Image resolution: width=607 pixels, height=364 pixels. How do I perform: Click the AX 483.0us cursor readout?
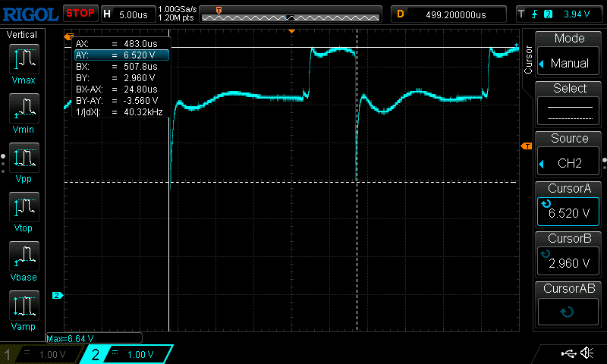pyautogui.click(x=121, y=44)
